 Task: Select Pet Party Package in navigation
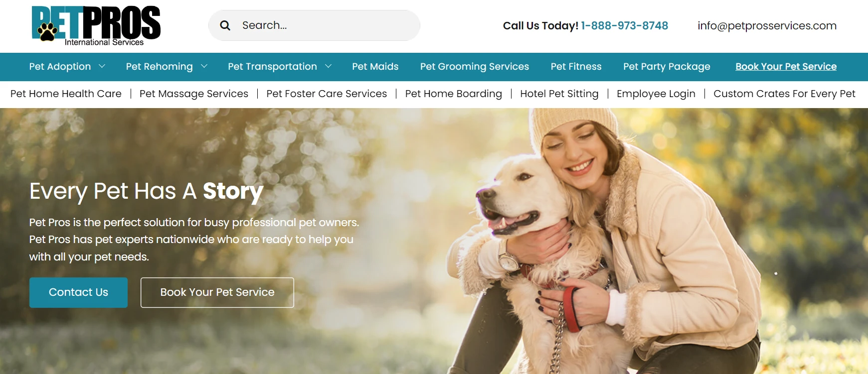point(667,67)
